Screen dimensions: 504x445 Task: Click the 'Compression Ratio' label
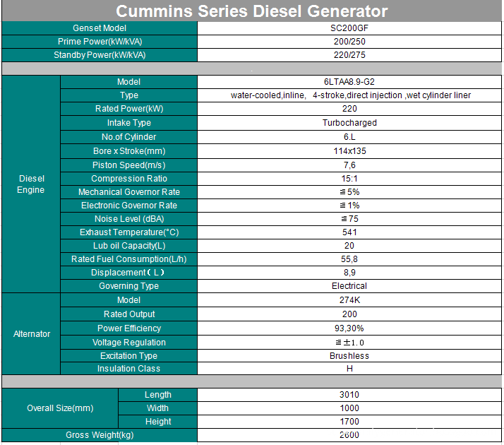pyautogui.click(x=129, y=179)
